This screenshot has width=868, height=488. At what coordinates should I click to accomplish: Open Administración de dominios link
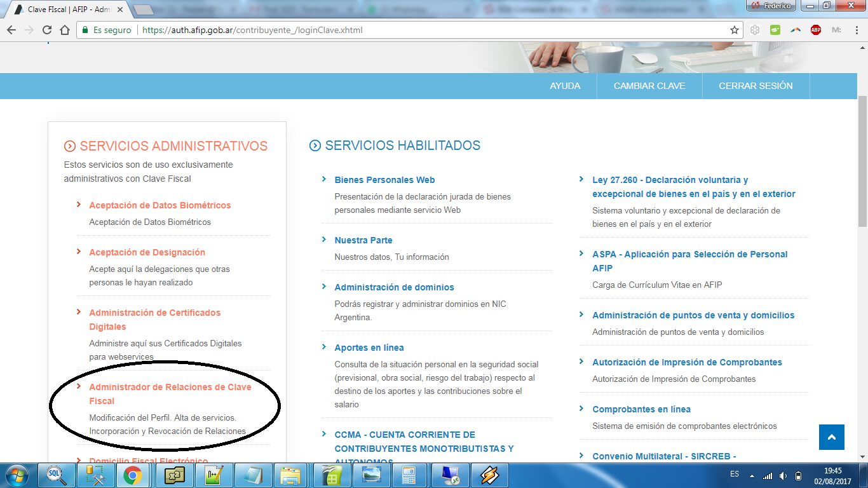(395, 287)
